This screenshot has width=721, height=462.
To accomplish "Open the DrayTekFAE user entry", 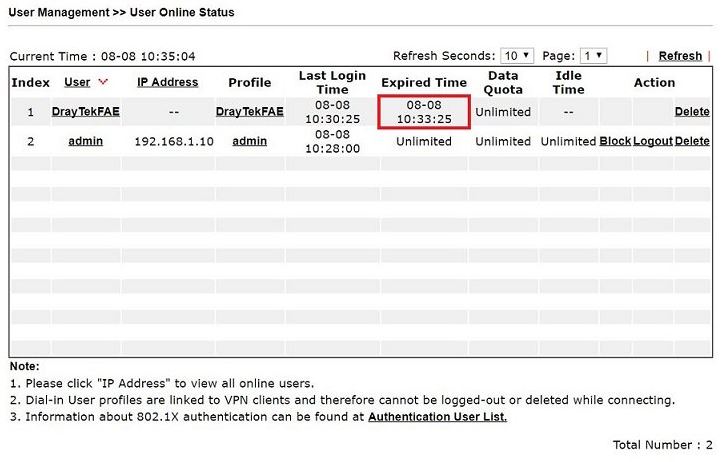I will click(x=85, y=112).
